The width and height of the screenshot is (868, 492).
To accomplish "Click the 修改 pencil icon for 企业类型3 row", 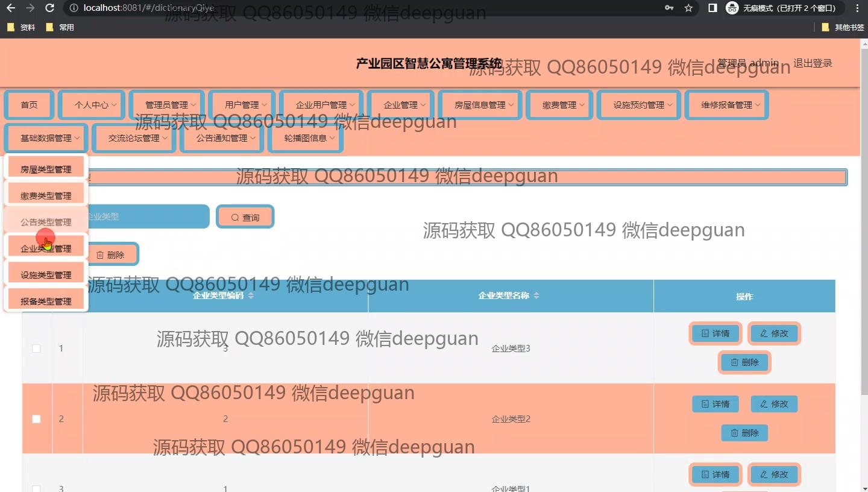I will coord(764,333).
